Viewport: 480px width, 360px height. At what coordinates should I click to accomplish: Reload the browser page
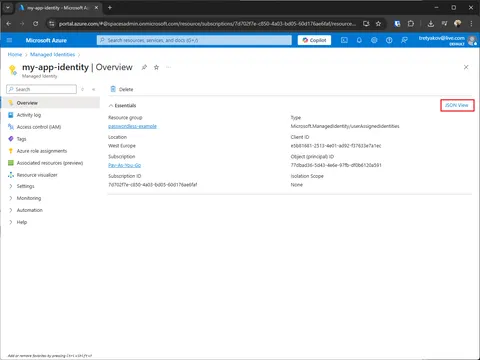(36, 24)
